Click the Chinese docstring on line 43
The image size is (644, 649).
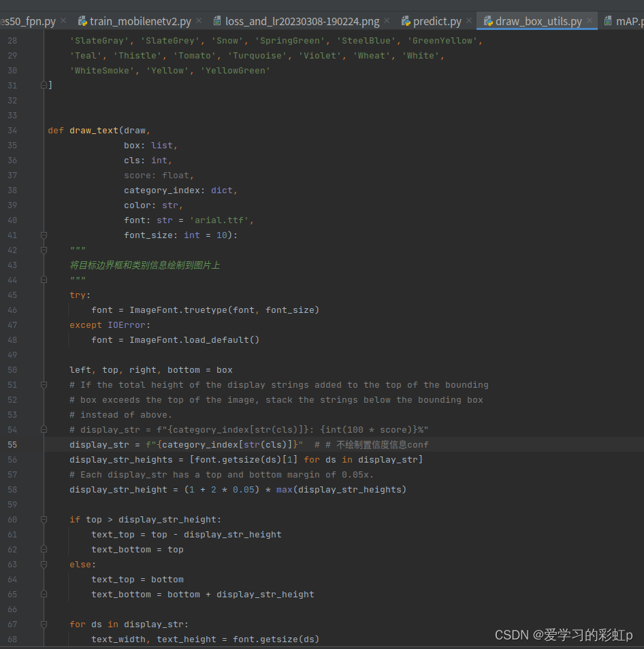(144, 265)
